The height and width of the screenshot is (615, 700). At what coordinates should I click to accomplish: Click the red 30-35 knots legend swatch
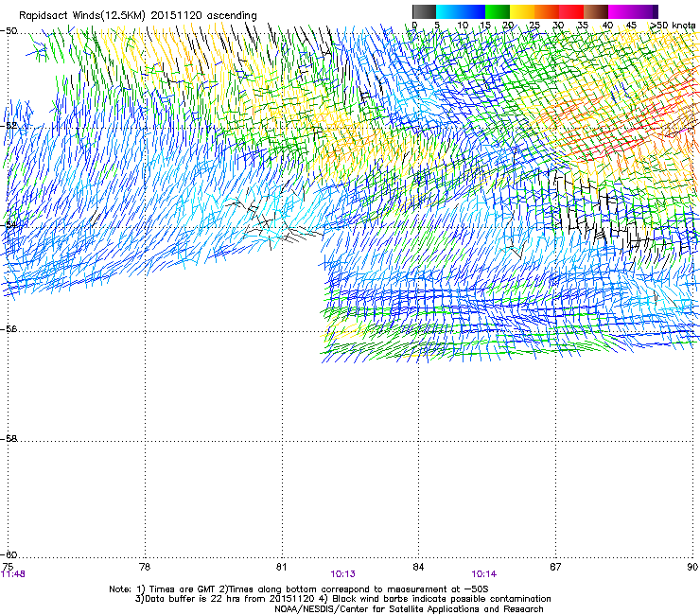[571, 11]
